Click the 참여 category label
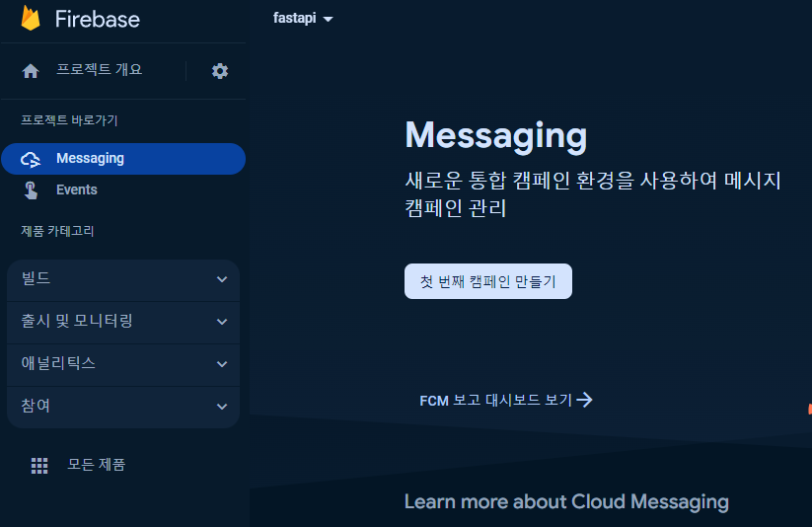Image resolution: width=812 pixels, height=527 pixels. click(36, 406)
